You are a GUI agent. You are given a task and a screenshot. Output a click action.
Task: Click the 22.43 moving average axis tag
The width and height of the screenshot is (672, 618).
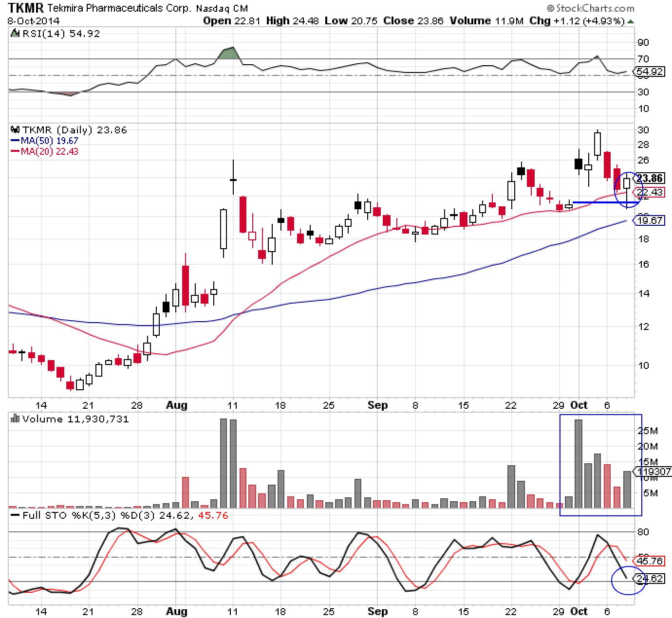coord(650,192)
